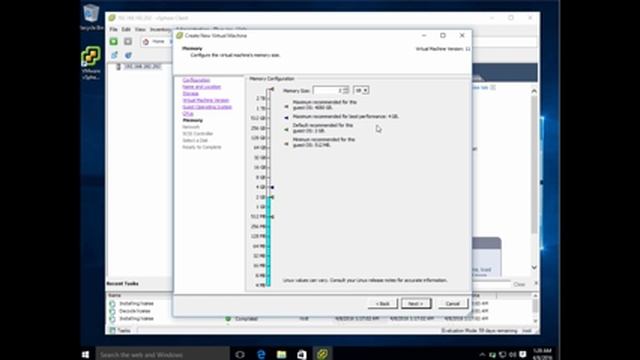Click the Memory Size input field
The height and width of the screenshot is (360, 640).
pos(328,90)
